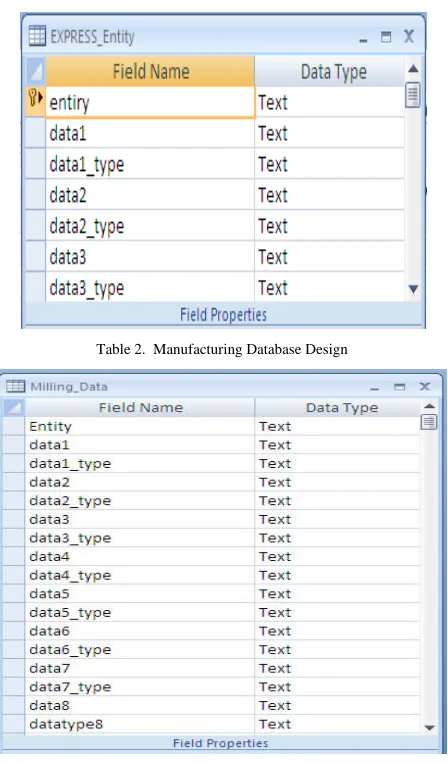Select data5 field in Milling_Data

click(x=139, y=593)
